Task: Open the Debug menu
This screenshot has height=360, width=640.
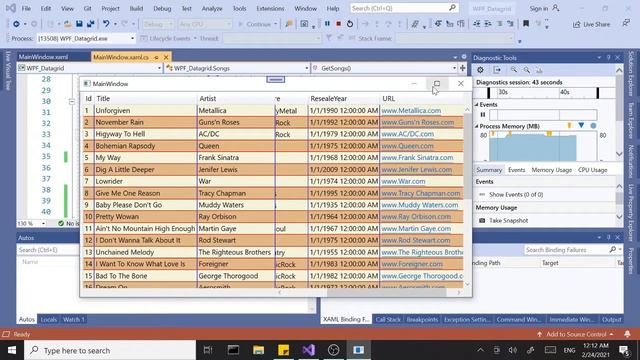Action: pos(162,8)
